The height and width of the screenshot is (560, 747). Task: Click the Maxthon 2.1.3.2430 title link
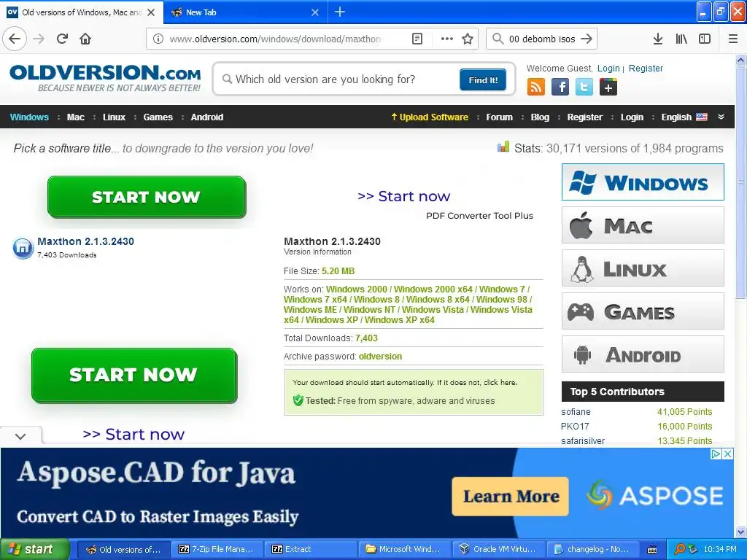click(x=86, y=241)
